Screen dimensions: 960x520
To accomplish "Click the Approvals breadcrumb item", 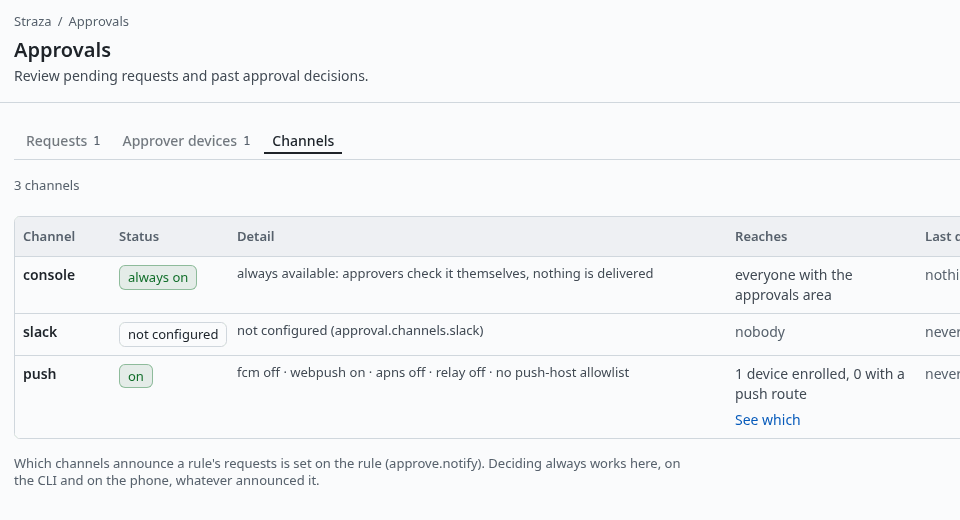I will (x=99, y=21).
